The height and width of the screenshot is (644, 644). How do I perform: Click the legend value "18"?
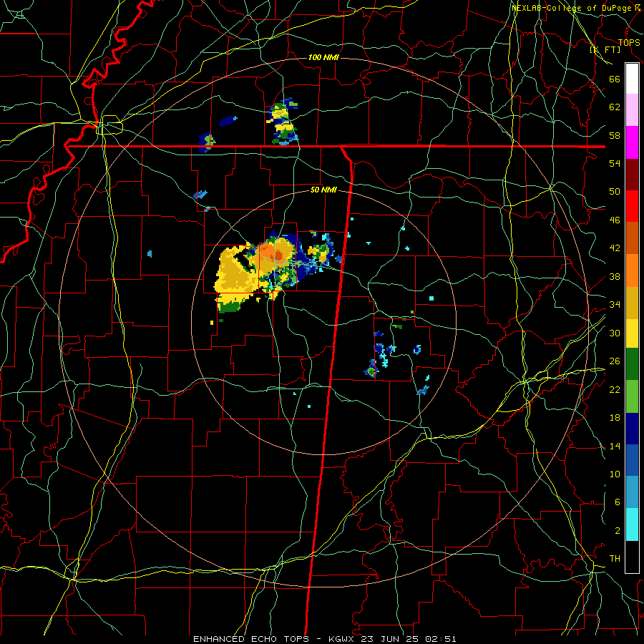click(x=615, y=418)
